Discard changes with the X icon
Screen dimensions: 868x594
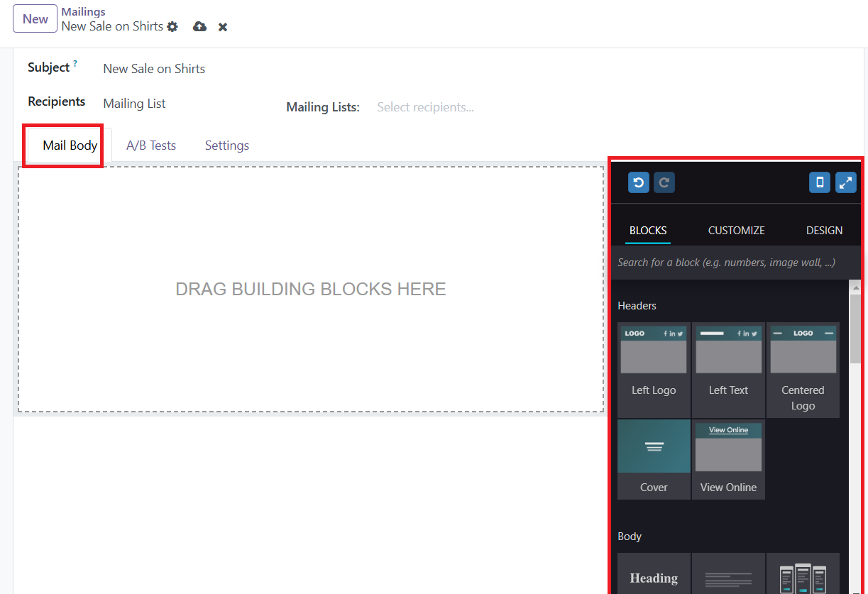click(223, 27)
